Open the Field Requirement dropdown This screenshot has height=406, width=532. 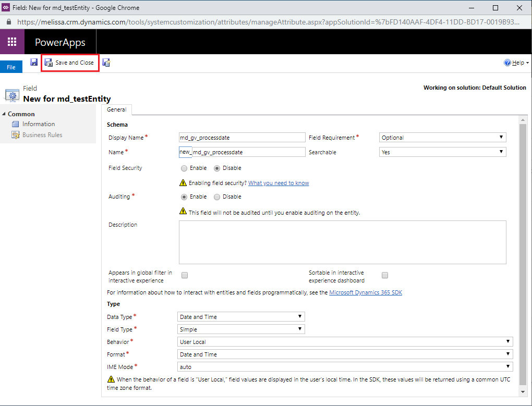442,137
